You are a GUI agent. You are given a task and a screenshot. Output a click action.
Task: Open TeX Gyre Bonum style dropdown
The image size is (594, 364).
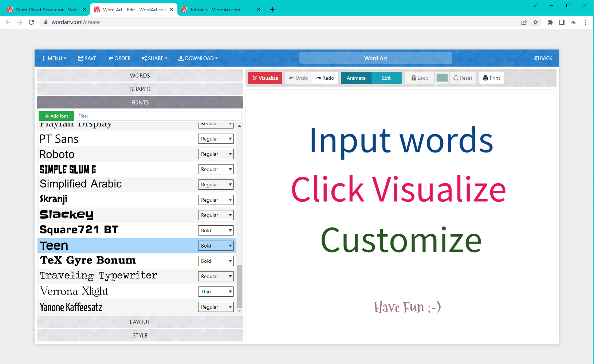216,261
